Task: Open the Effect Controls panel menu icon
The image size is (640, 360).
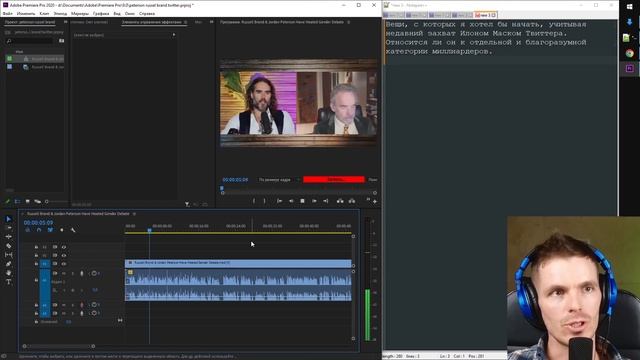Action: pos(186,22)
